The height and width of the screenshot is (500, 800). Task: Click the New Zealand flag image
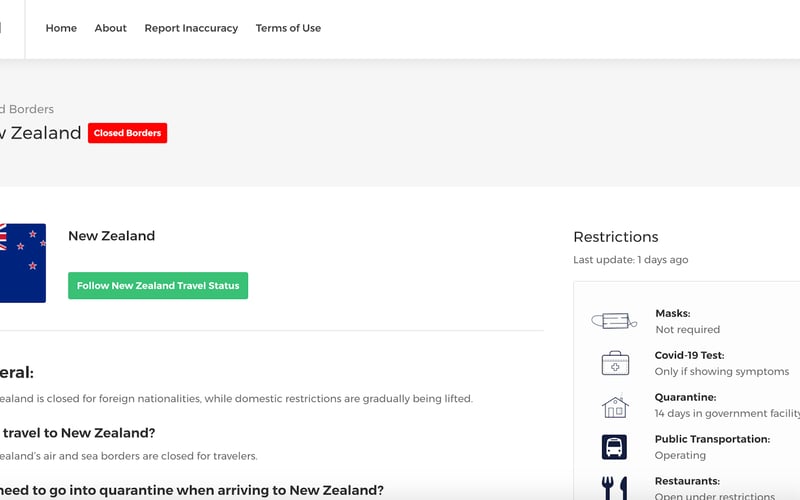tap(22, 263)
